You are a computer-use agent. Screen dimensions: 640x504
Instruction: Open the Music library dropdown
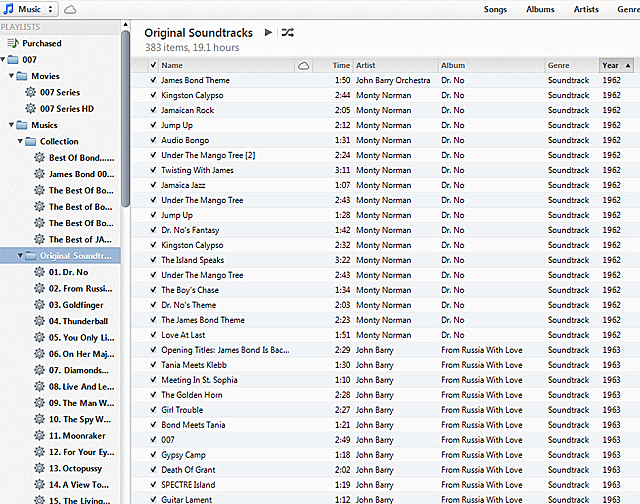[x=29, y=9]
